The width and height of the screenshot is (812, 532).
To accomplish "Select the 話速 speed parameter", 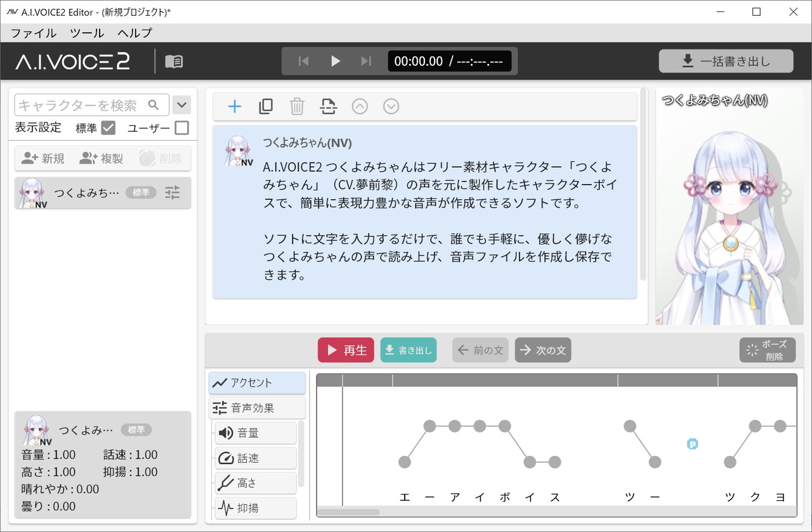I will [x=256, y=458].
